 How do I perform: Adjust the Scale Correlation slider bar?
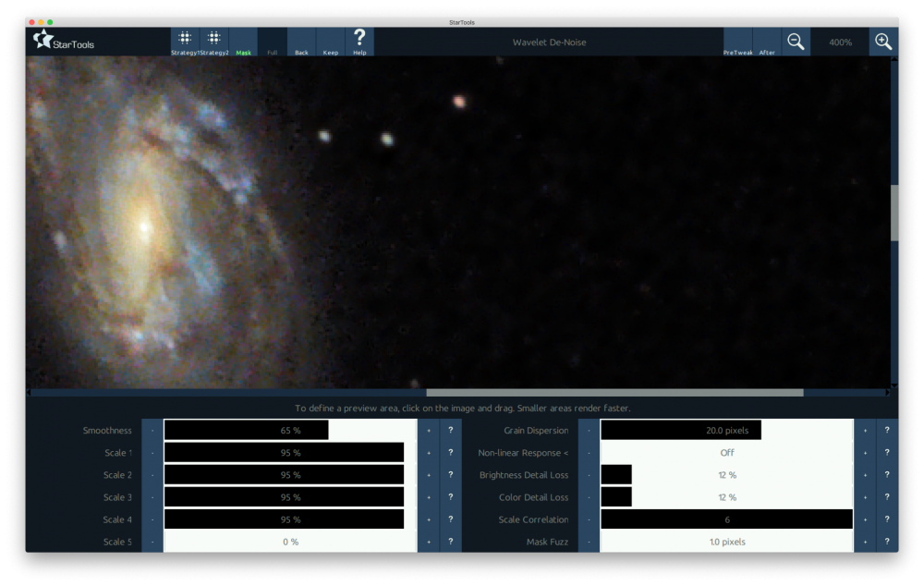[x=726, y=520]
